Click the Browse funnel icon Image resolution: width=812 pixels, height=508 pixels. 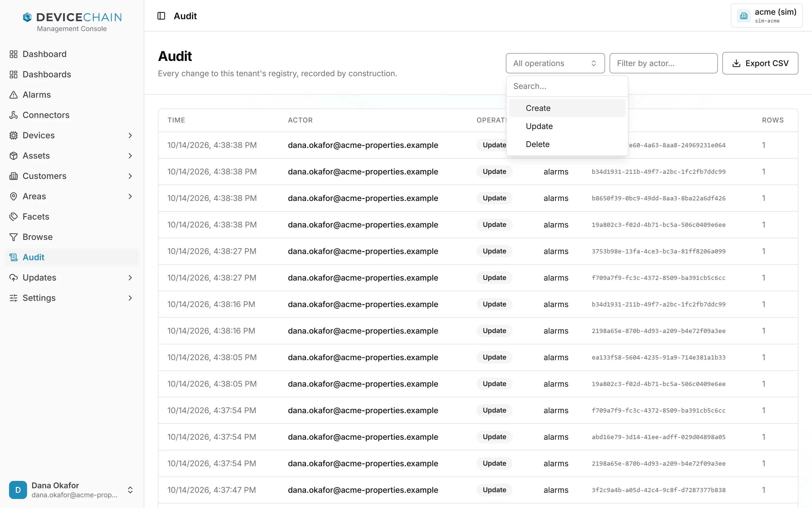[x=14, y=237]
